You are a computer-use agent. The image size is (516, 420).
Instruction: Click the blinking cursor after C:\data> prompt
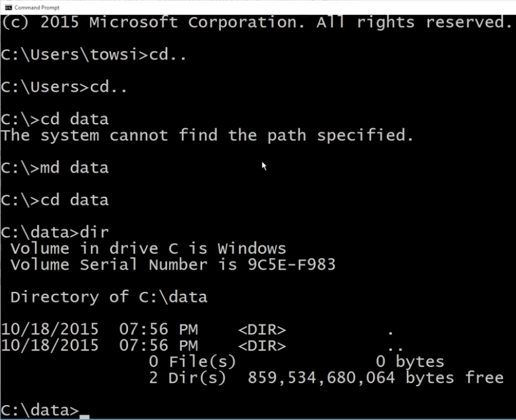pos(84,416)
